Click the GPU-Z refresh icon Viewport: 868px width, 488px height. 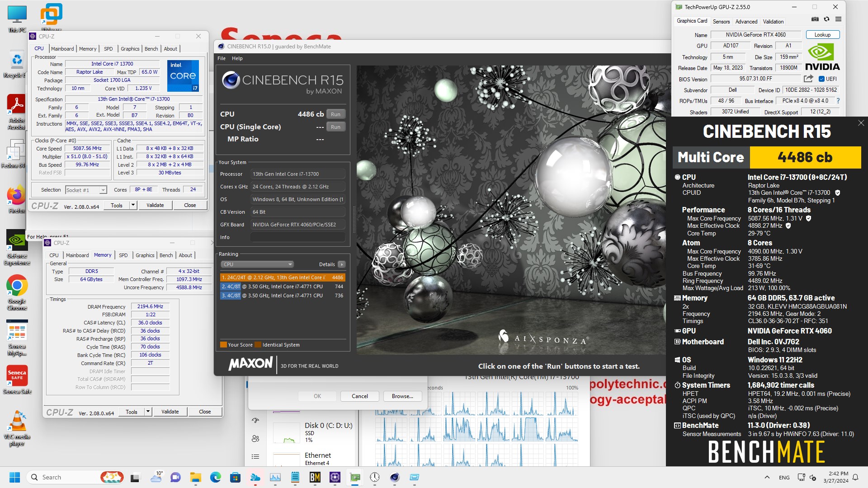(826, 19)
